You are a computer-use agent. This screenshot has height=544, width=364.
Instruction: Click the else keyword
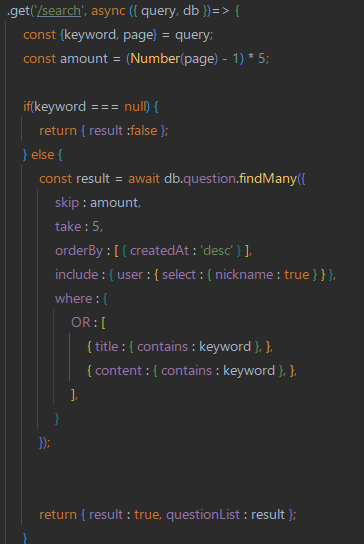pos(43,155)
